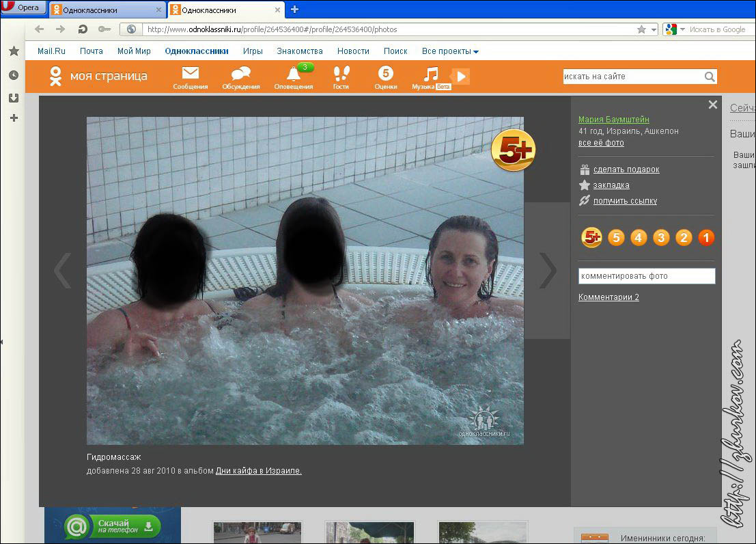Open the Знакомства menu item
This screenshot has height=544, width=756.
pos(300,51)
